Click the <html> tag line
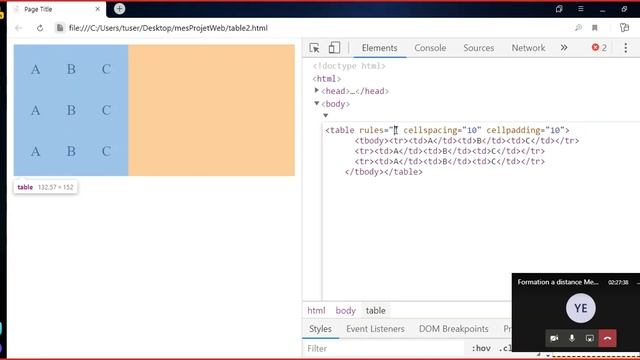This screenshot has height=360, width=640. click(x=327, y=79)
